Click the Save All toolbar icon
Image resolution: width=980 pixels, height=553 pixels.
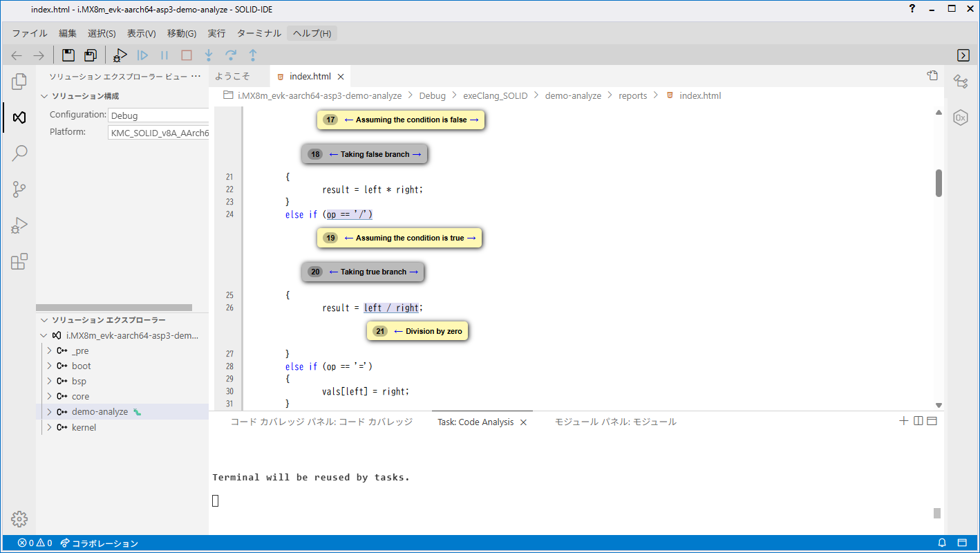click(x=91, y=55)
